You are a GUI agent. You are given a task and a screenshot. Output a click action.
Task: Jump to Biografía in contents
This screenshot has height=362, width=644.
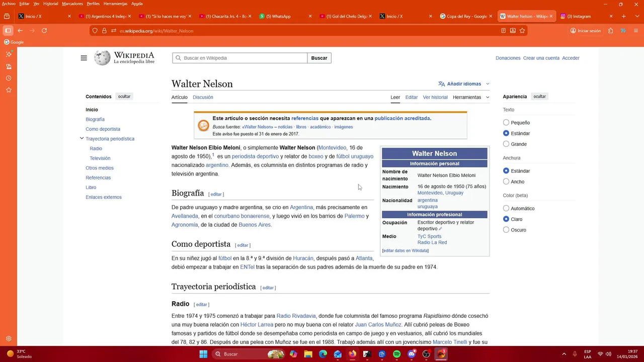(x=95, y=119)
